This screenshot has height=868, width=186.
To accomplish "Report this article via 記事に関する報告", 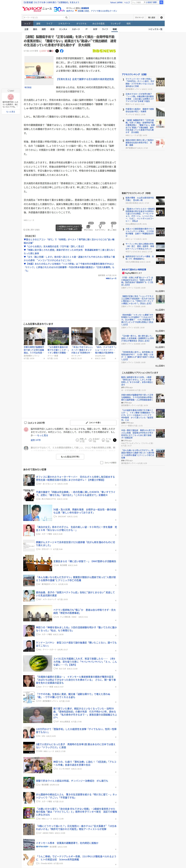I will 32,230.
